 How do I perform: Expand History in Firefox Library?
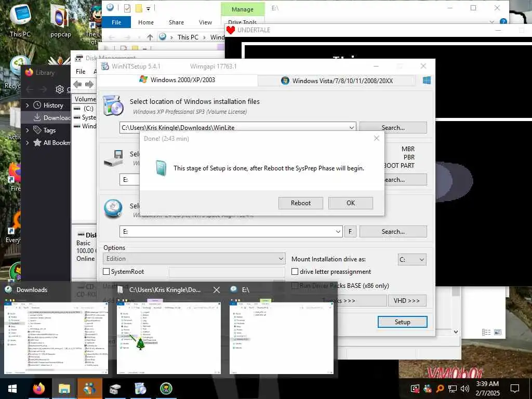(x=27, y=105)
